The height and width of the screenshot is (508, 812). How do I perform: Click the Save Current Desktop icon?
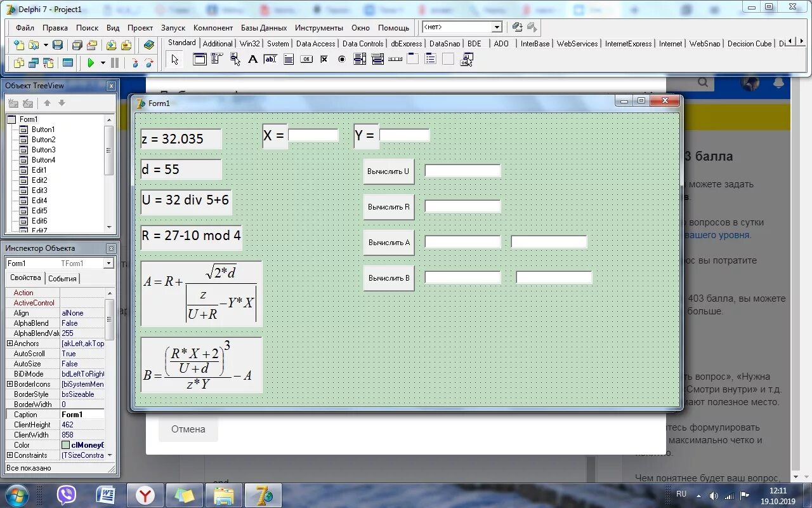[518, 27]
